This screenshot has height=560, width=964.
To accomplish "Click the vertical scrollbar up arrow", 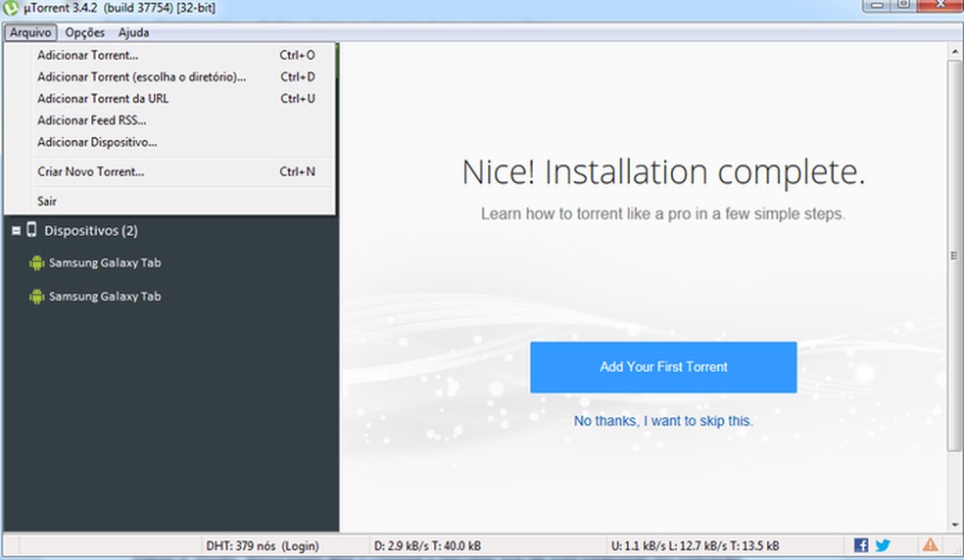I will coord(954,52).
